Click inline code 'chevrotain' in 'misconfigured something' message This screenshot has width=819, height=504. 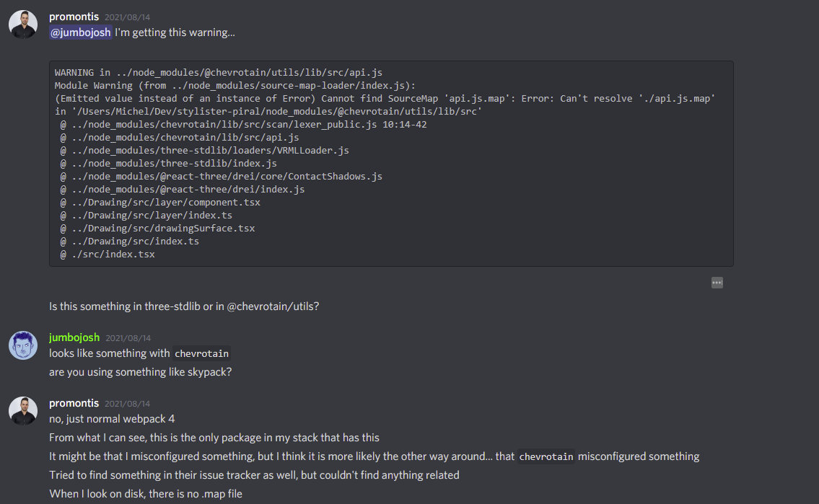tap(546, 456)
